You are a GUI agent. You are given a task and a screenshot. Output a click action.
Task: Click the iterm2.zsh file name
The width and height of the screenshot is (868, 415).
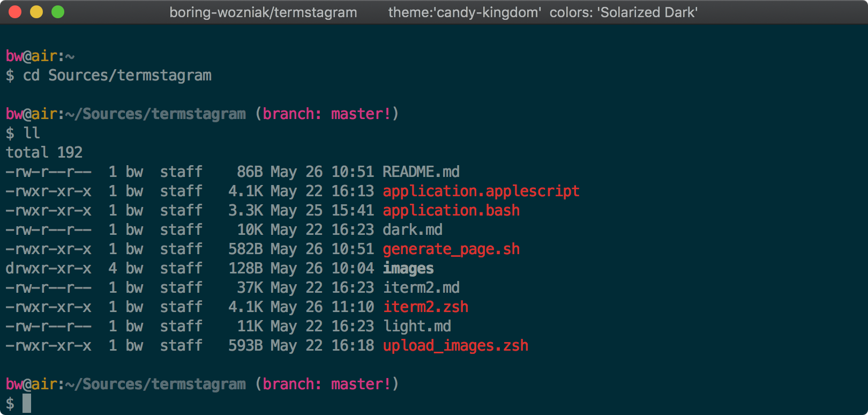tap(425, 307)
